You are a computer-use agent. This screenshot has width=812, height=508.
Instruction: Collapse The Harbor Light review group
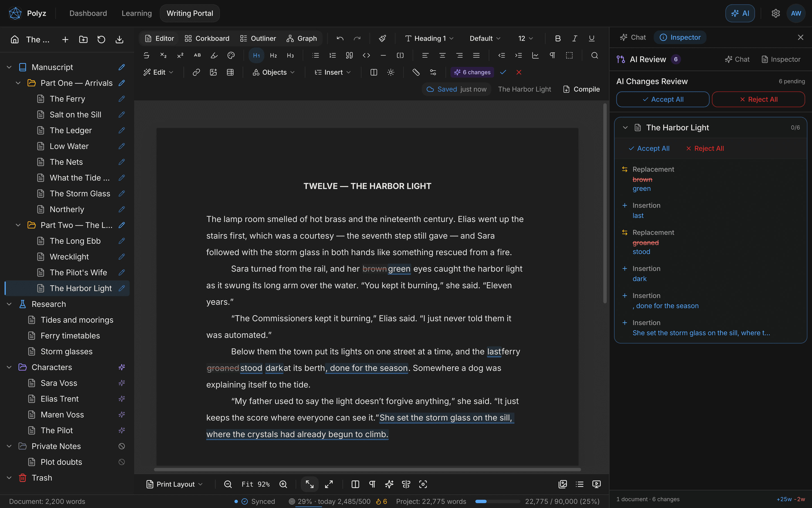(625, 128)
